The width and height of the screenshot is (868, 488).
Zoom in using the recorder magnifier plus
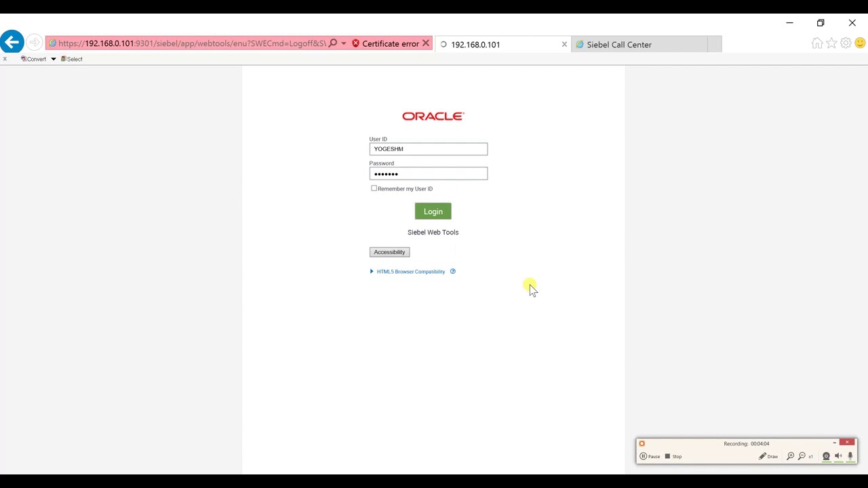pos(790,456)
